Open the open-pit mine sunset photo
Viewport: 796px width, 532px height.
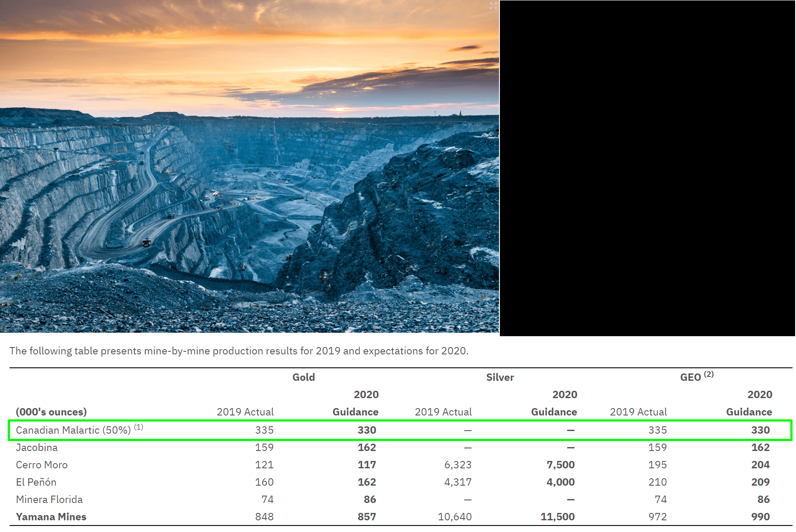coord(250,166)
